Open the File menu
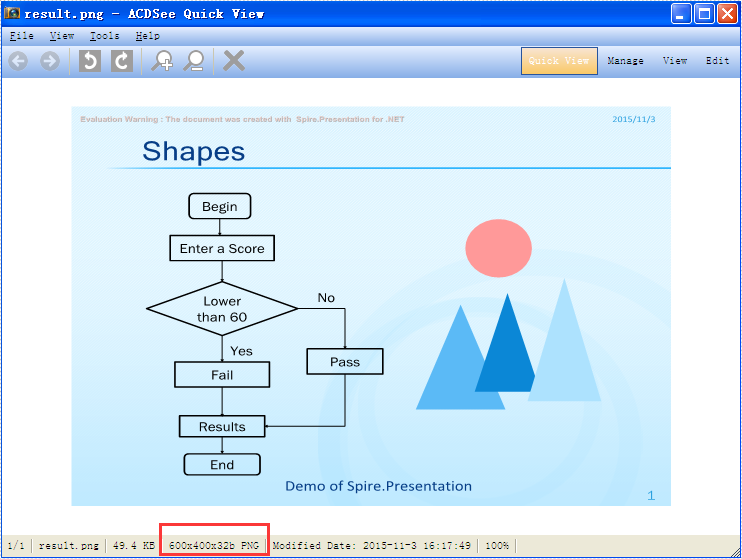Viewport: 742px width, 559px height. tap(22, 36)
